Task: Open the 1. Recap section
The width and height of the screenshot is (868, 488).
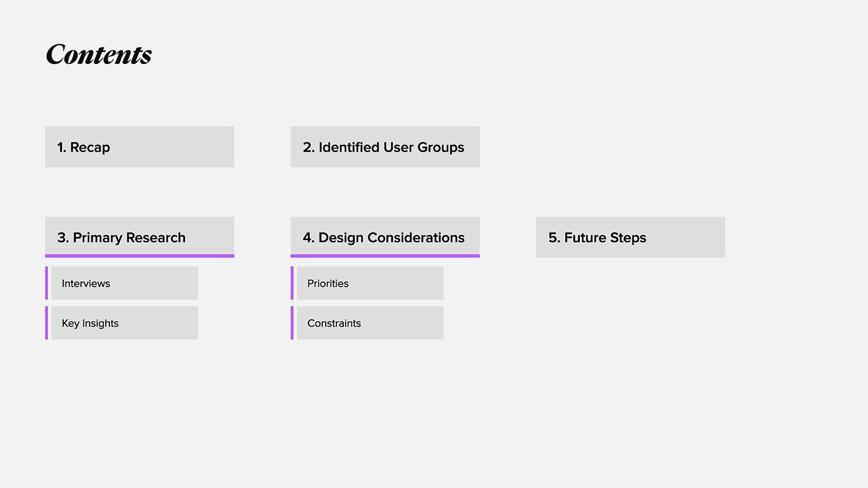Action: coord(139,147)
